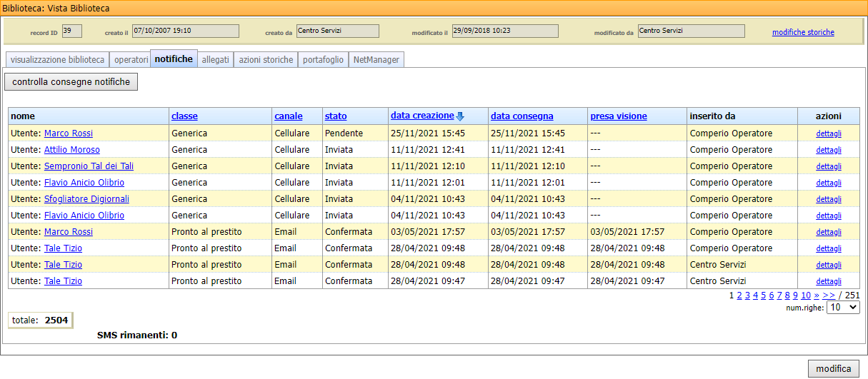View dettagli for the Pendente notification row
868x379 pixels.
click(x=829, y=133)
